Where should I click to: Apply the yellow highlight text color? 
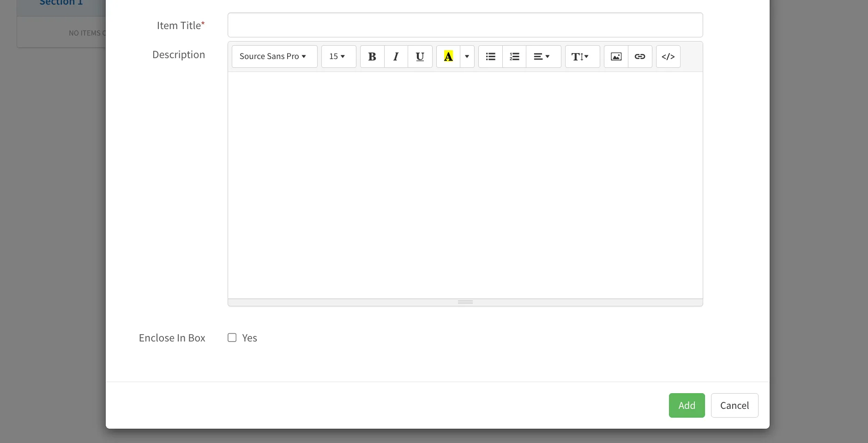click(448, 56)
